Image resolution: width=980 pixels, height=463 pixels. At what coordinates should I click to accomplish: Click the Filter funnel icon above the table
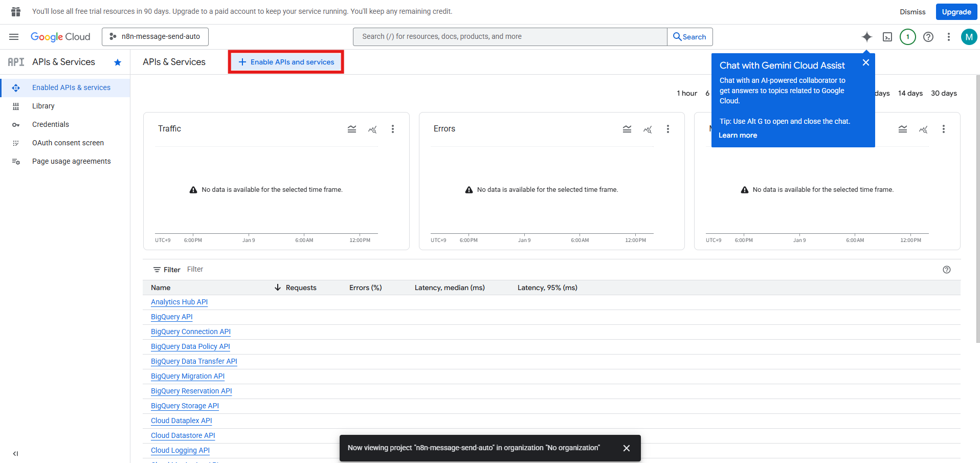pyautogui.click(x=157, y=269)
